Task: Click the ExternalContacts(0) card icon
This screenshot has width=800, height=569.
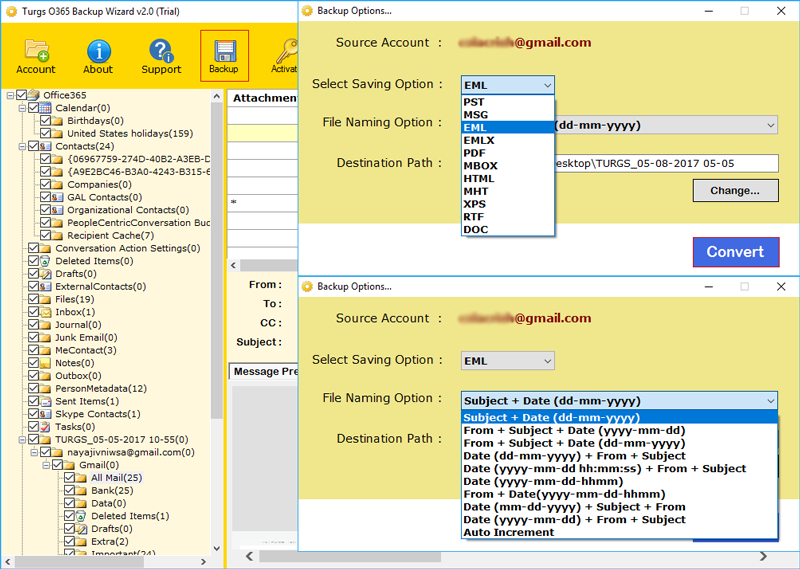Action: (x=45, y=286)
